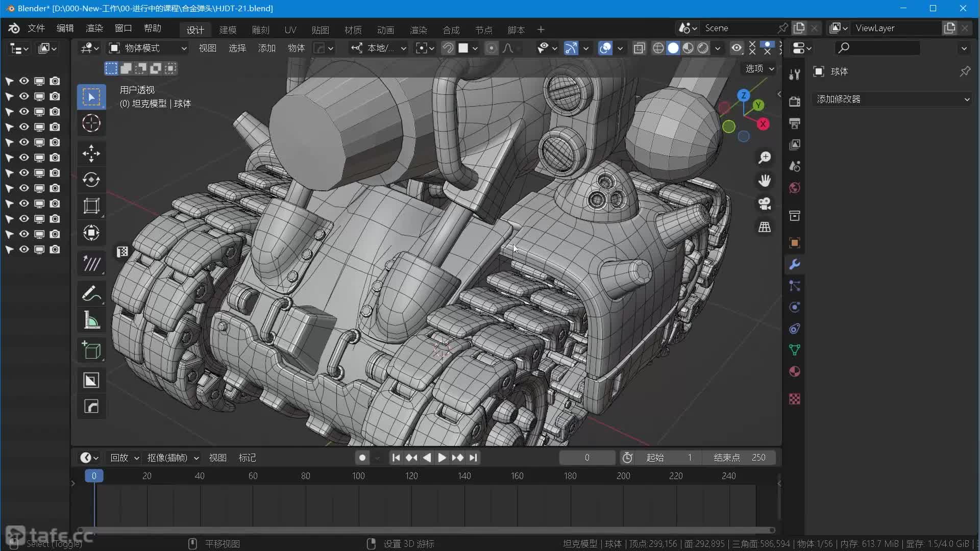Click the 添加 menu in viewport header
The height and width of the screenshot is (551, 980).
(266, 48)
